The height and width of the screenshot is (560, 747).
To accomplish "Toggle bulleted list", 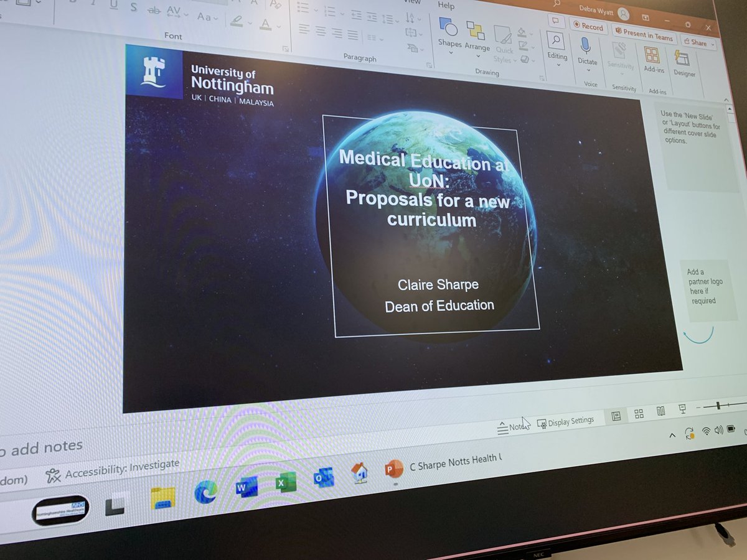I will click(303, 8).
